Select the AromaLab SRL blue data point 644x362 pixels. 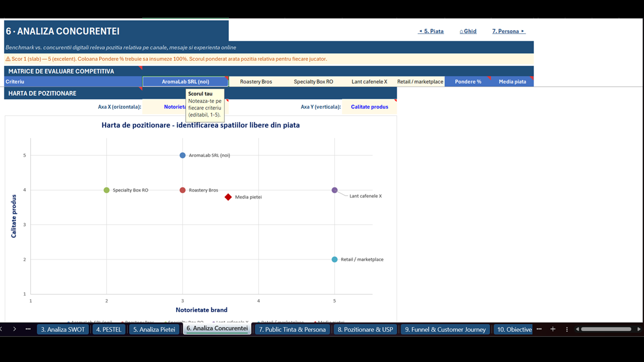coord(183,155)
